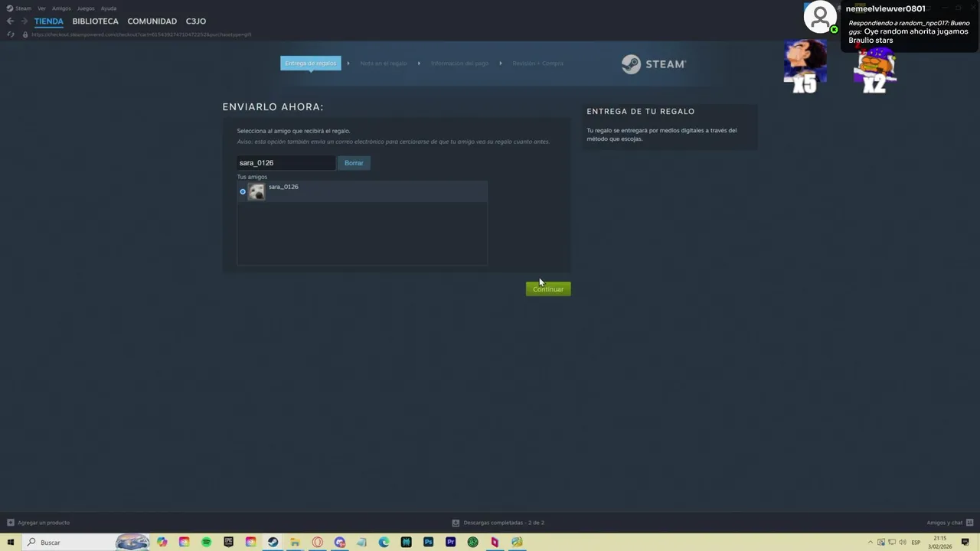Open the Ayuda menu
980x551 pixels.
(x=109, y=8)
